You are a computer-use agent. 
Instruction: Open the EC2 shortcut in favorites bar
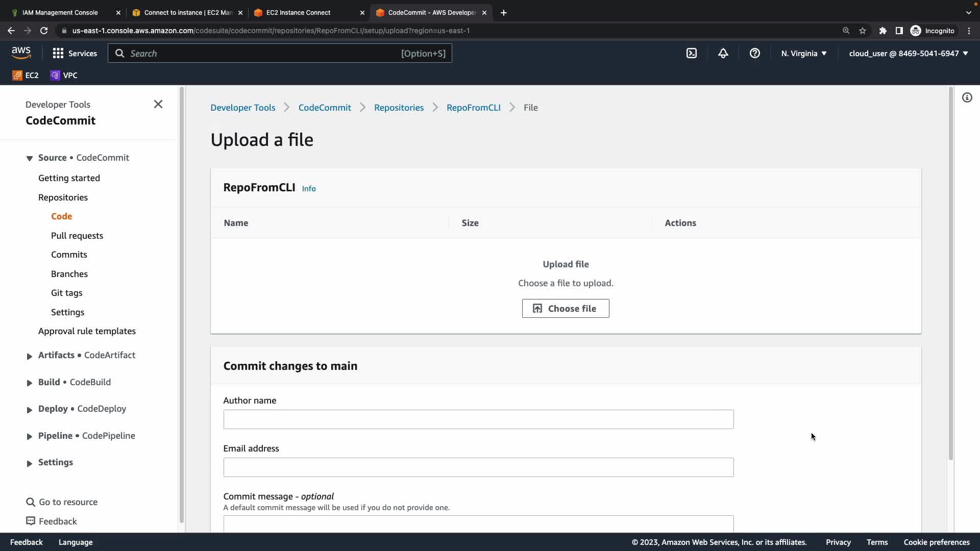click(x=26, y=75)
